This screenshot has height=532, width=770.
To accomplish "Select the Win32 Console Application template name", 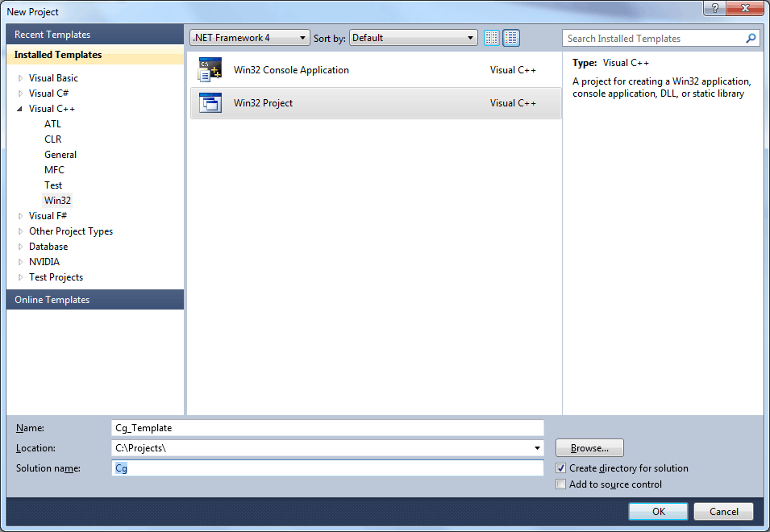I will [291, 69].
